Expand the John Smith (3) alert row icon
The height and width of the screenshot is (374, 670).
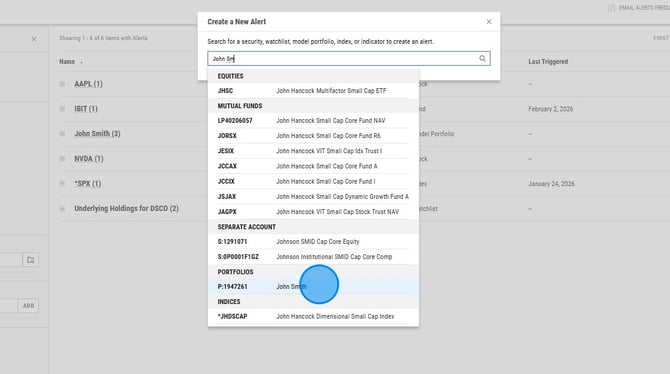(62, 134)
